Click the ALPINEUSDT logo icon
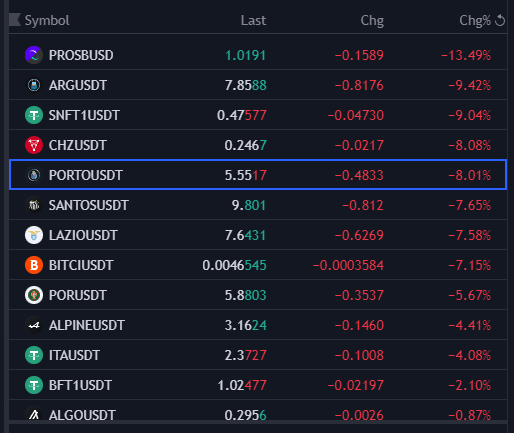514x433 pixels. [34, 325]
